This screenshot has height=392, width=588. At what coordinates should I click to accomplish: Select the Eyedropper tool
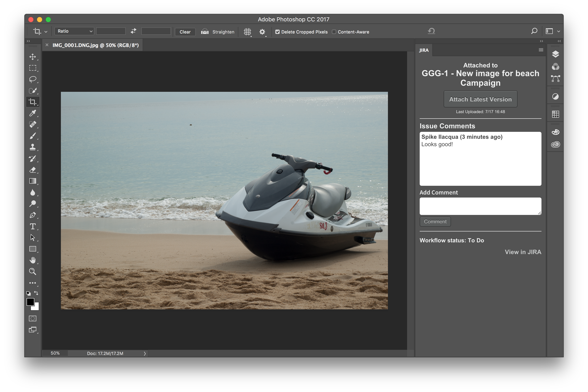click(32, 113)
